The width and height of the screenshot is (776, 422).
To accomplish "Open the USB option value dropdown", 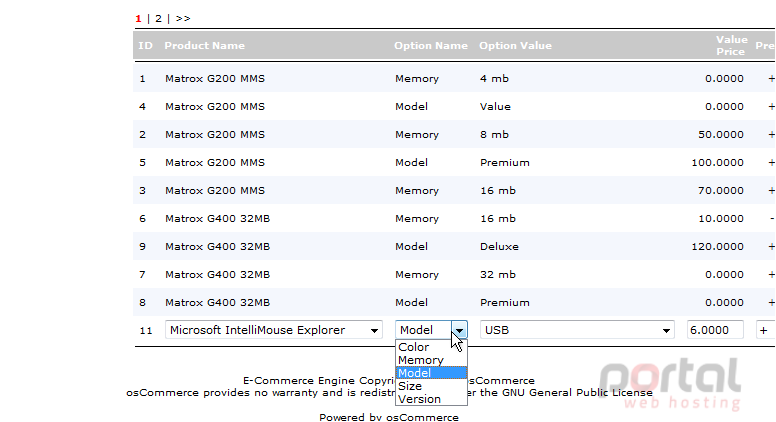I will [x=577, y=330].
